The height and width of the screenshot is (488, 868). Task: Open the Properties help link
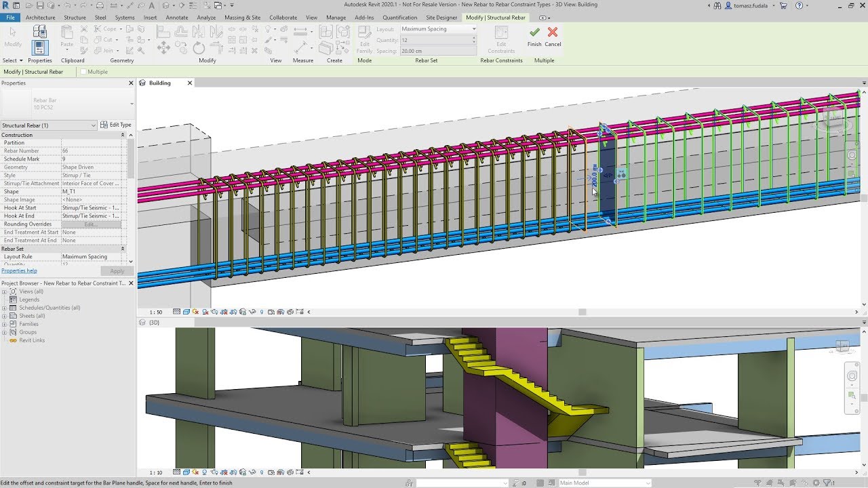coord(19,271)
